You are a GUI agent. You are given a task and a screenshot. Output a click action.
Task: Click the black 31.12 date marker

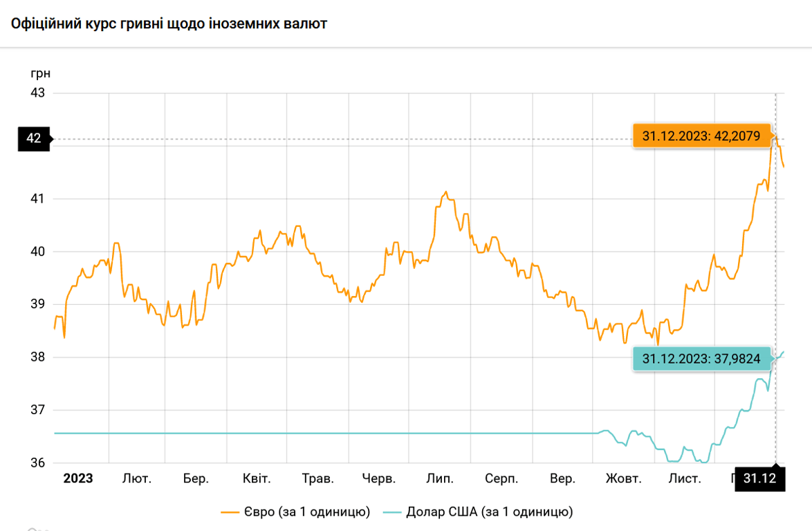tap(759, 478)
